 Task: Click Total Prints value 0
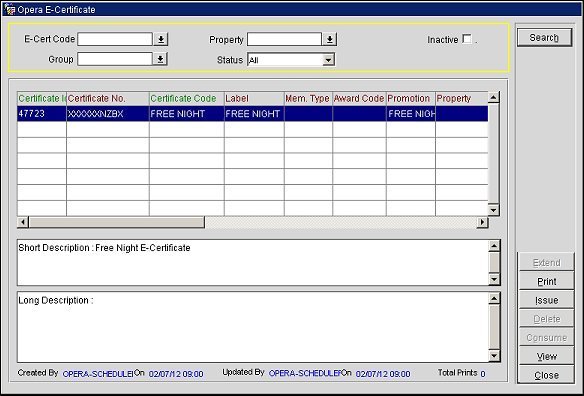click(x=483, y=374)
